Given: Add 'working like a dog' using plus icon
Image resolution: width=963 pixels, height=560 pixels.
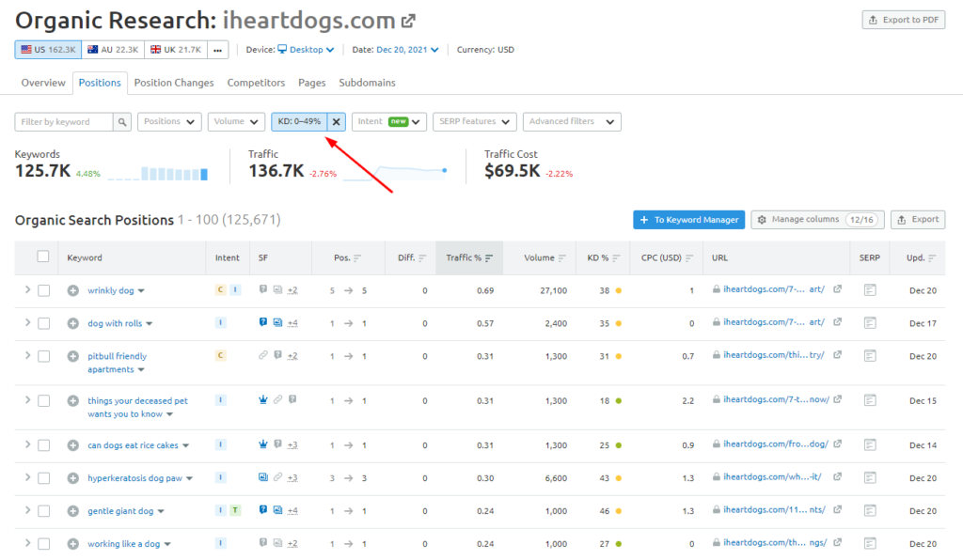Looking at the screenshot, I should pos(73,544).
